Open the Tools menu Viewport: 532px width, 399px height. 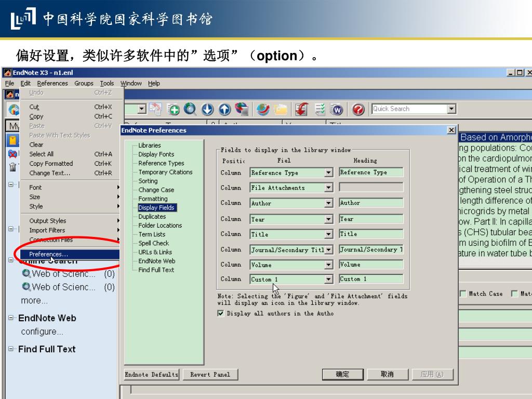point(107,83)
